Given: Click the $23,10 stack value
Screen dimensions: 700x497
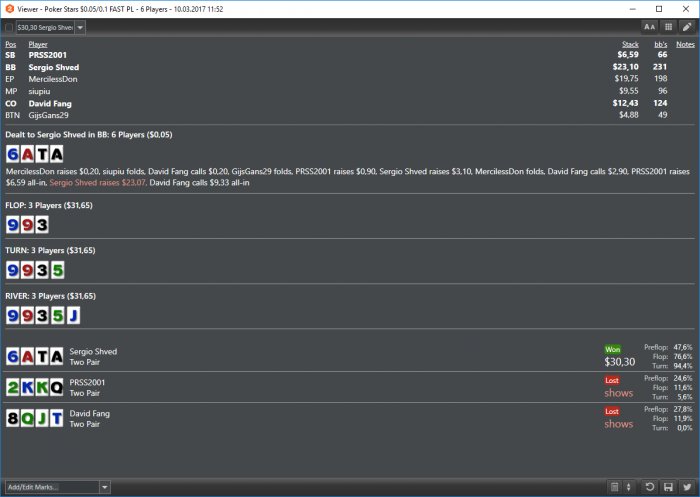Looking at the screenshot, I should point(625,67).
